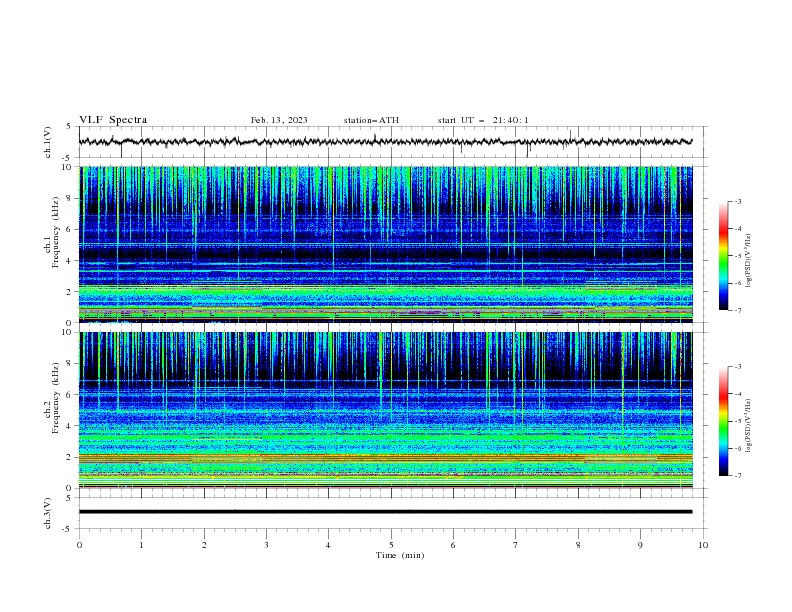Click the "8" kHz tick on ch.1 frequency axis
Viewport: 792px width, 612px height.
click(70, 198)
